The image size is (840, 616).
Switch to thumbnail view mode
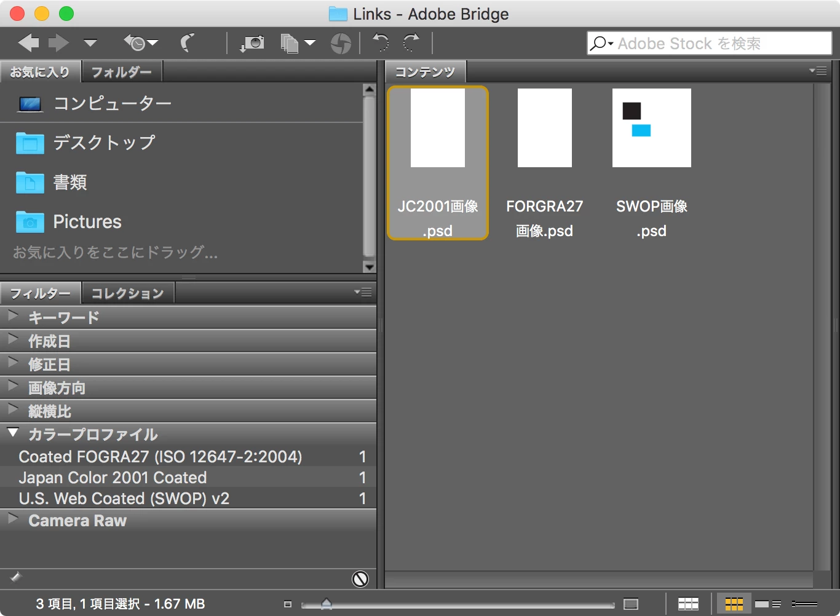734,604
